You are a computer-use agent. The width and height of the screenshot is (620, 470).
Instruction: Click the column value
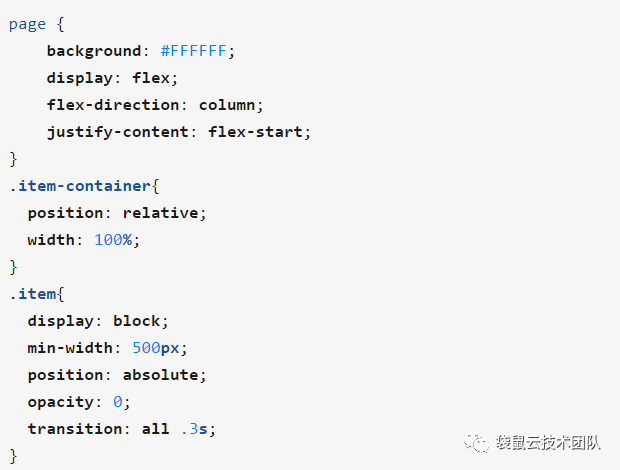click(227, 105)
